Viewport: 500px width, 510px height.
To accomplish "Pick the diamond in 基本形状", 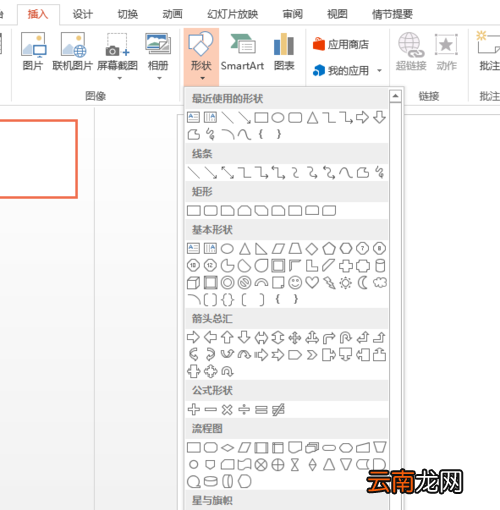I will [312, 249].
